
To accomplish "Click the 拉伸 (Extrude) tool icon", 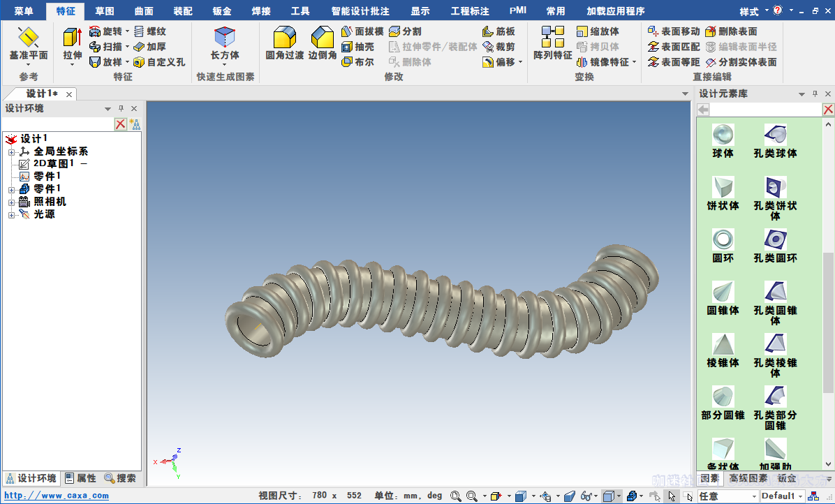I will (72, 39).
